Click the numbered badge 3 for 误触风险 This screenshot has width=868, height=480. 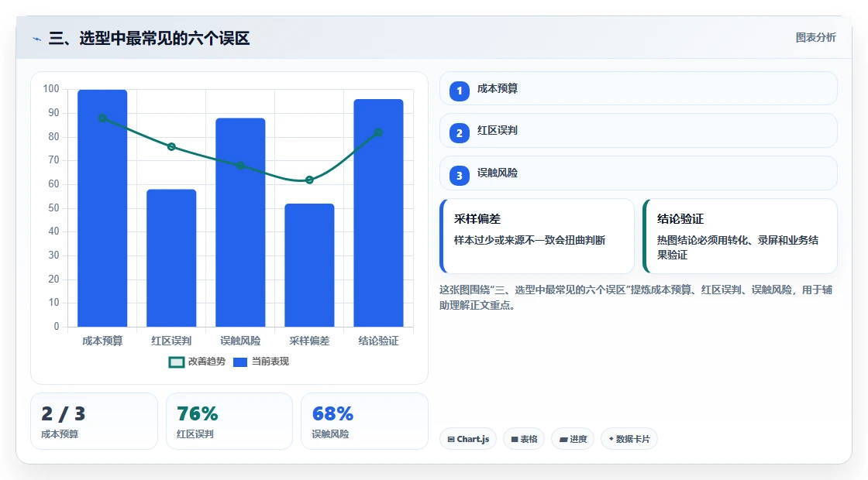click(x=459, y=176)
